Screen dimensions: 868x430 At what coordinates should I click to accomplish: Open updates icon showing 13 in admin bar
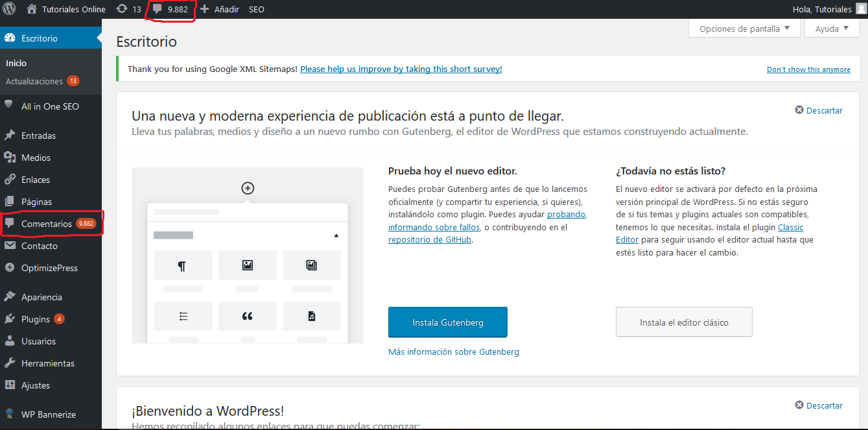tap(122, 9)
